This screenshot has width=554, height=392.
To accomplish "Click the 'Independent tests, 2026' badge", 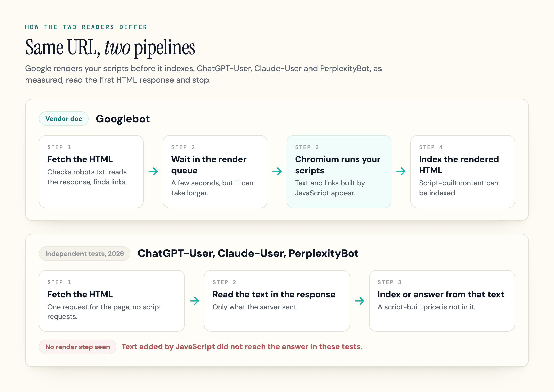I will click(85, 254).
